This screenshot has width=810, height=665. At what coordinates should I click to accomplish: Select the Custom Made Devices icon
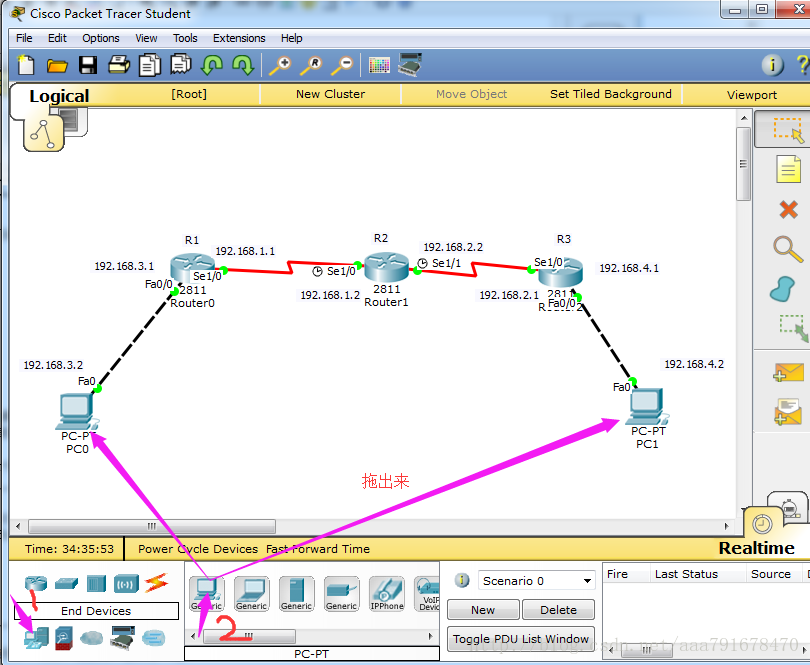pos(122,638)
